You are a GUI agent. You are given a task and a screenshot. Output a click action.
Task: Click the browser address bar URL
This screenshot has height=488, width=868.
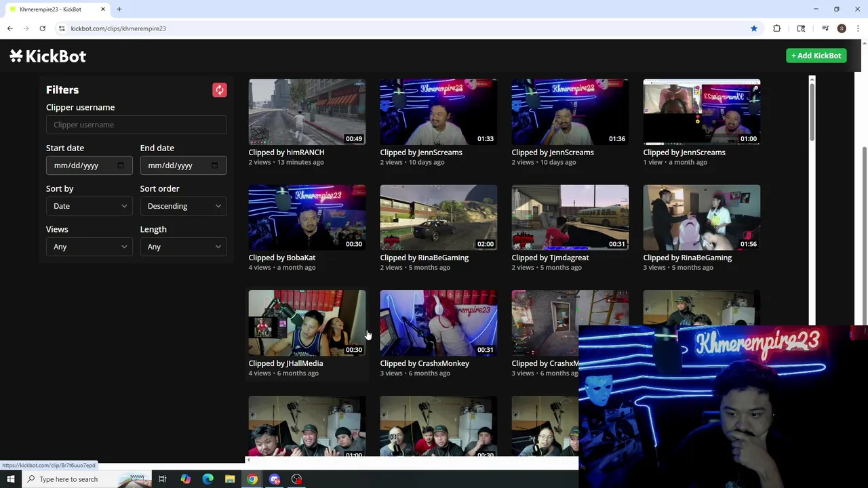[118, 28]
